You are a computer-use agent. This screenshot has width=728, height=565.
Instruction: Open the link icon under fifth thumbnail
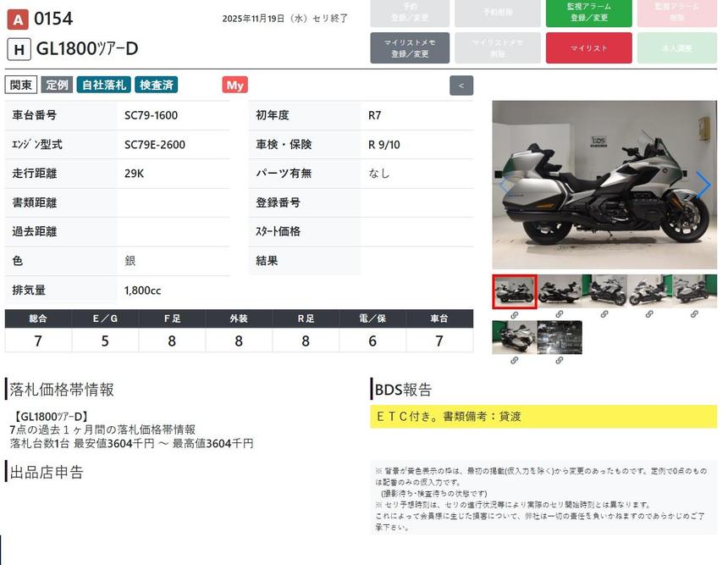tap(694, 314)
